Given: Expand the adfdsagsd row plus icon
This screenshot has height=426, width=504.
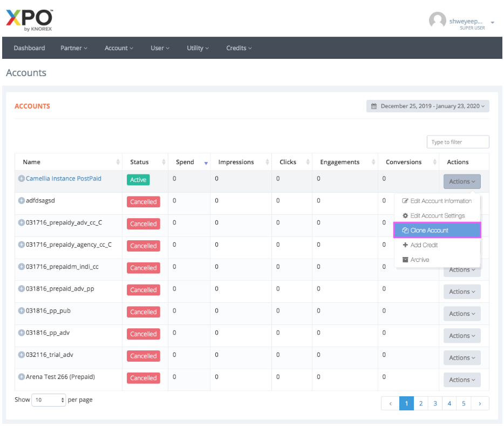Looking at the screenshot, I should (22, 200).
